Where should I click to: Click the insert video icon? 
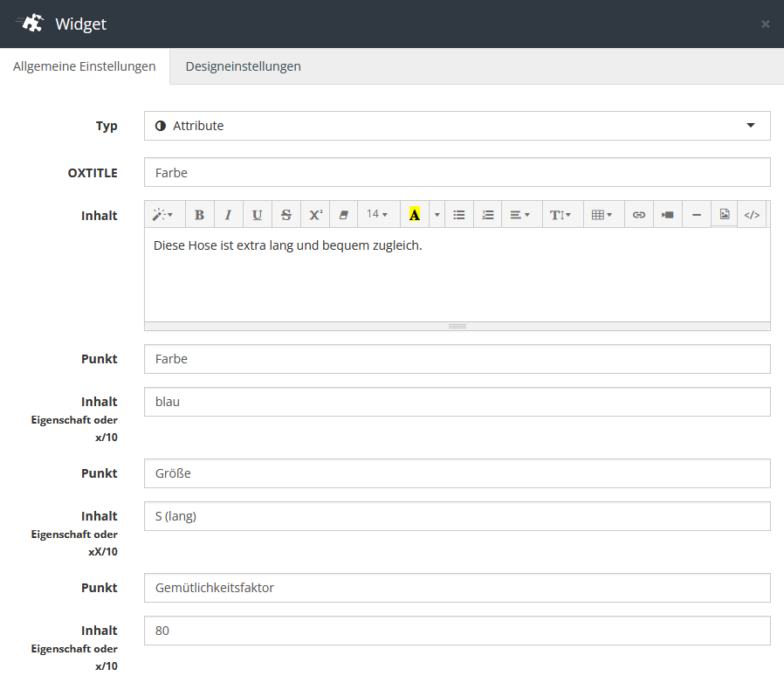668,215
